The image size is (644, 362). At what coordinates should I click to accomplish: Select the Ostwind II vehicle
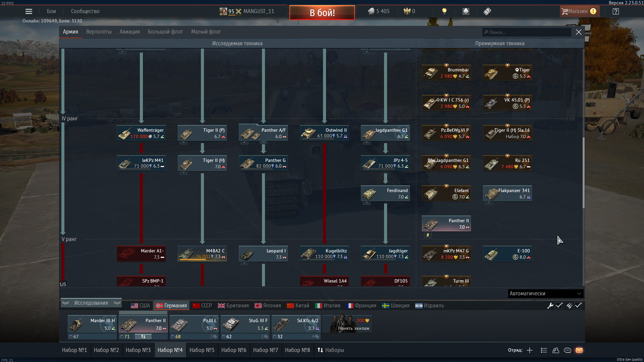[x=324, y=133]
